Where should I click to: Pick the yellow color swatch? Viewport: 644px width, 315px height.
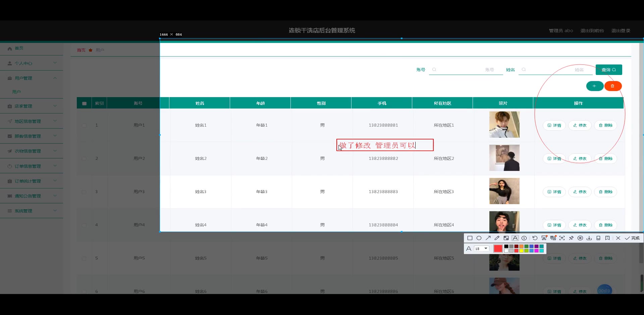tap(522, 251)
